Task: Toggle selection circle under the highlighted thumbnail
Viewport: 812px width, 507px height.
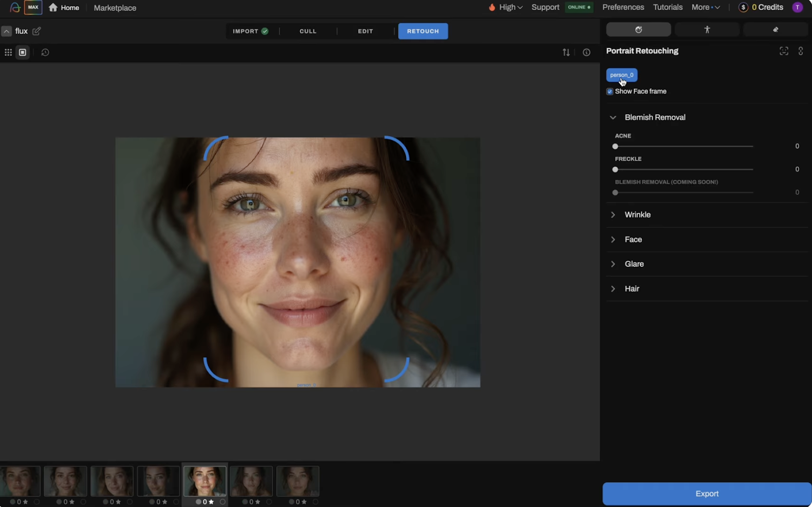Action: (222, 502)
